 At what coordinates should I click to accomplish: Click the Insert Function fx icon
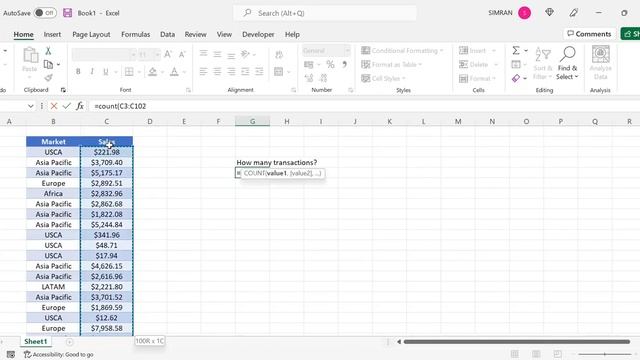80,106
